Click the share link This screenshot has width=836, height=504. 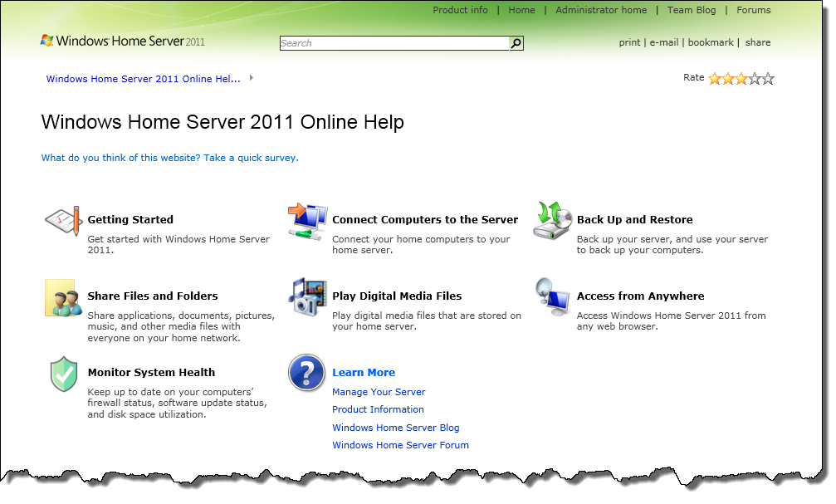(x=758, y=42)
